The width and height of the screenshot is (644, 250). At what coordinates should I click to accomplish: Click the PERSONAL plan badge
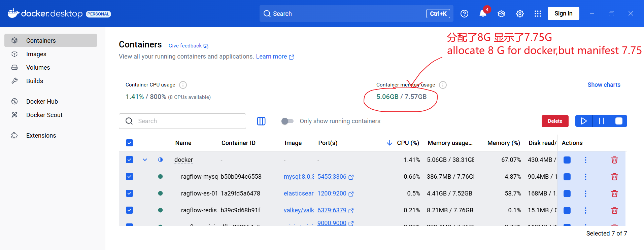pyautogui.click(x=98, y=14)
